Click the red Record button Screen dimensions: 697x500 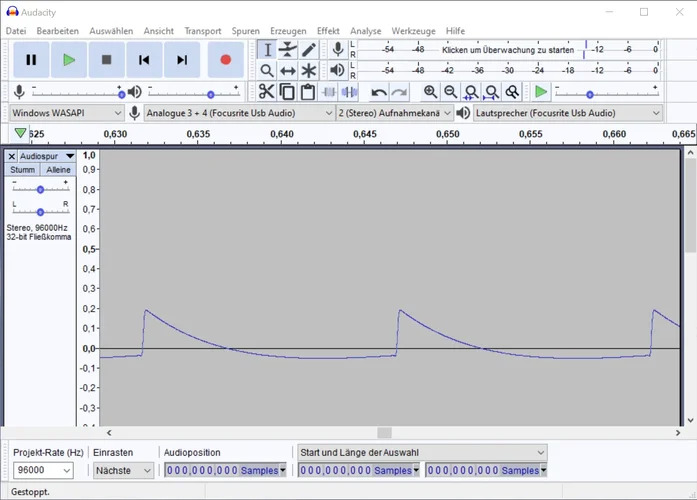[x=225, y=60]
